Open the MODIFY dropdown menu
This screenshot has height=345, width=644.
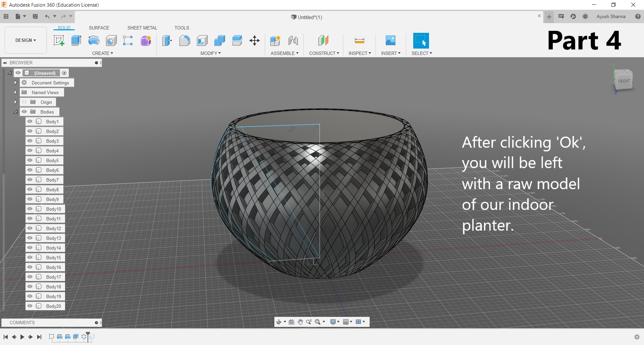click(x=211, y=53)
